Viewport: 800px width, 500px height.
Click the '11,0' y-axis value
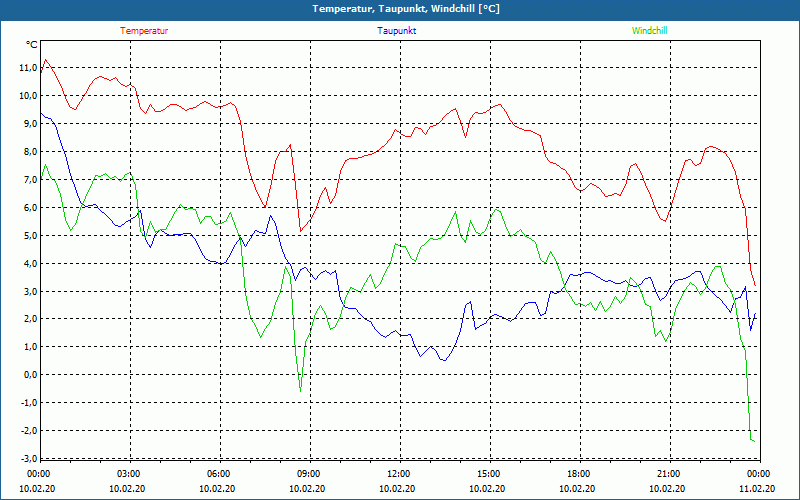tap(28, 68)
